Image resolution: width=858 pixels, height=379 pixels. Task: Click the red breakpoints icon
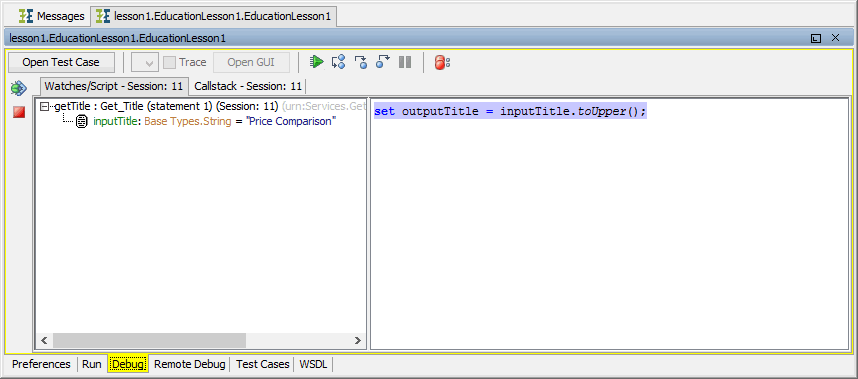tap(442, 62)
